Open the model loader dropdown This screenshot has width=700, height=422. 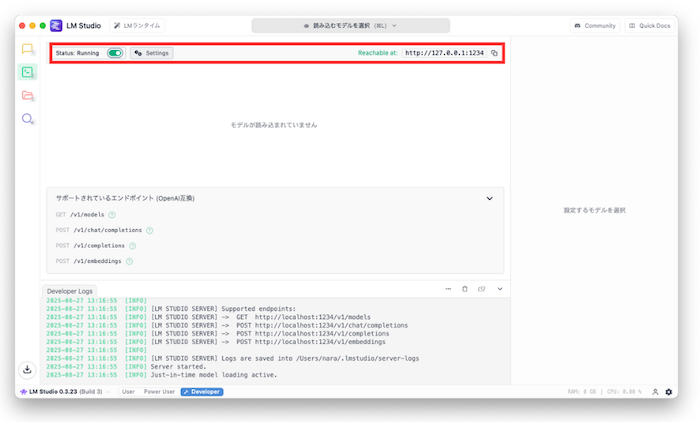[350, 25]
